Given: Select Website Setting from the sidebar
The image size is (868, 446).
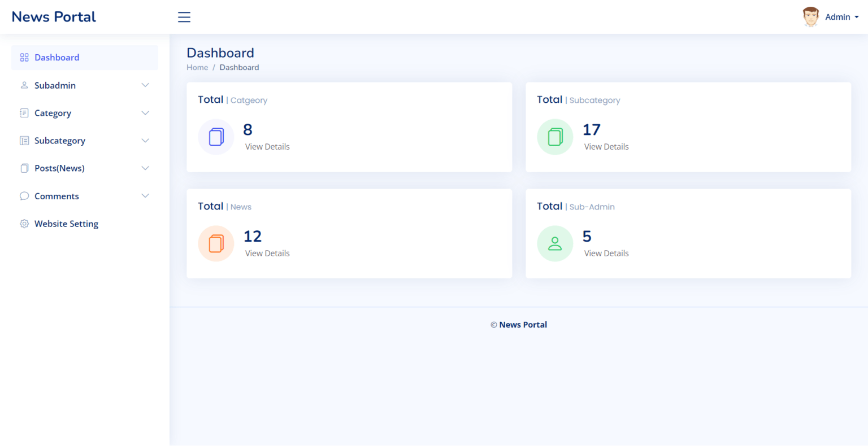Looking at the screenshot, I should (x=66, y=223).
